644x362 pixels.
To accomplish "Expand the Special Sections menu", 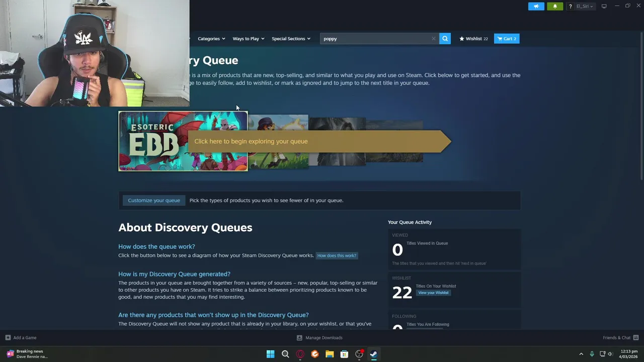I will (x=291, y=39).
